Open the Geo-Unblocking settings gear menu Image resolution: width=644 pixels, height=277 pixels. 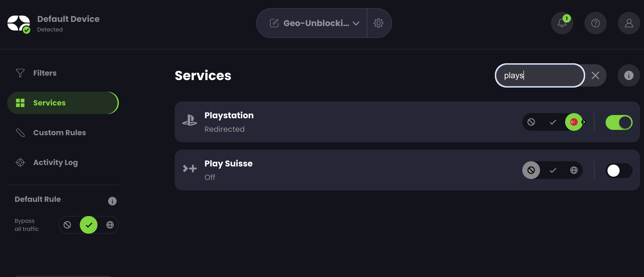click(x=378, y=23)
